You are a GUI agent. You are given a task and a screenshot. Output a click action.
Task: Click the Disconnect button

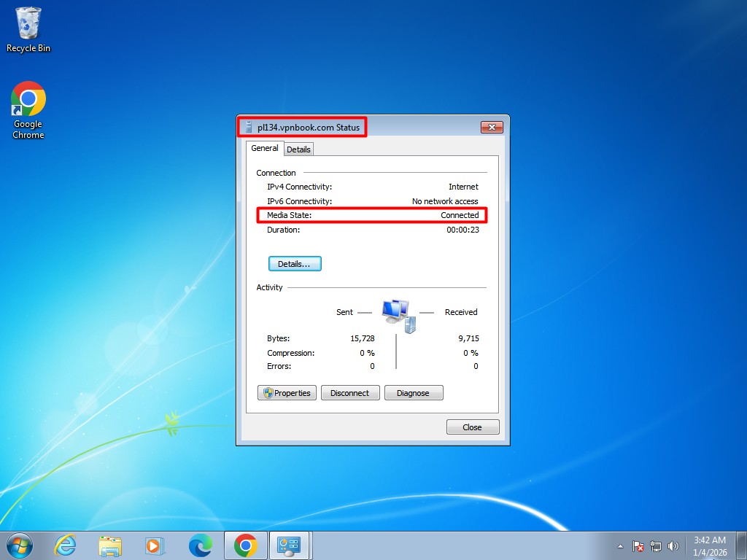[x=350, y=392]
